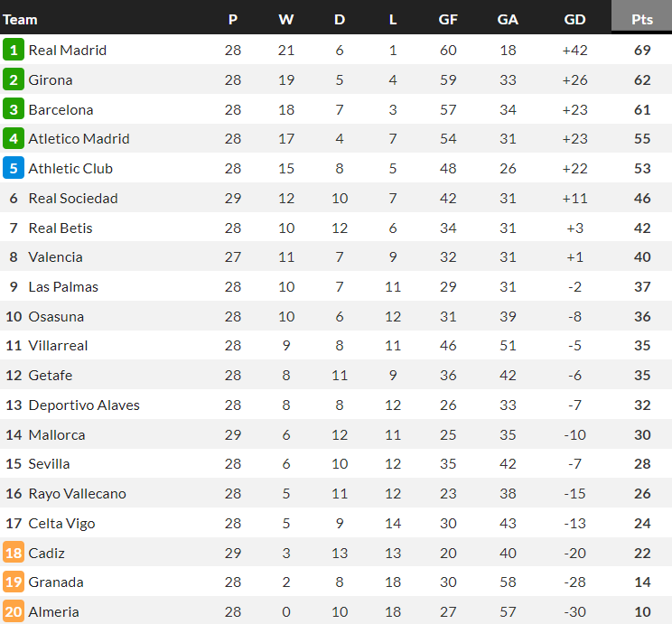This screenshot has width=672, height=624.
Task: Click Athletic Club's blue position 5 badge
Action: (x=14, y=169)
